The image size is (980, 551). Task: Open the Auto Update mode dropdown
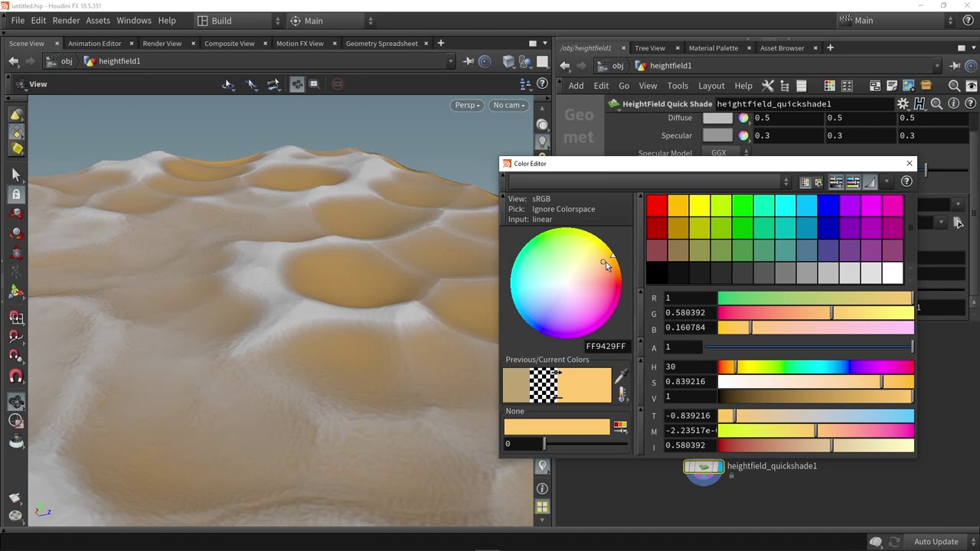tap(941, 542)
